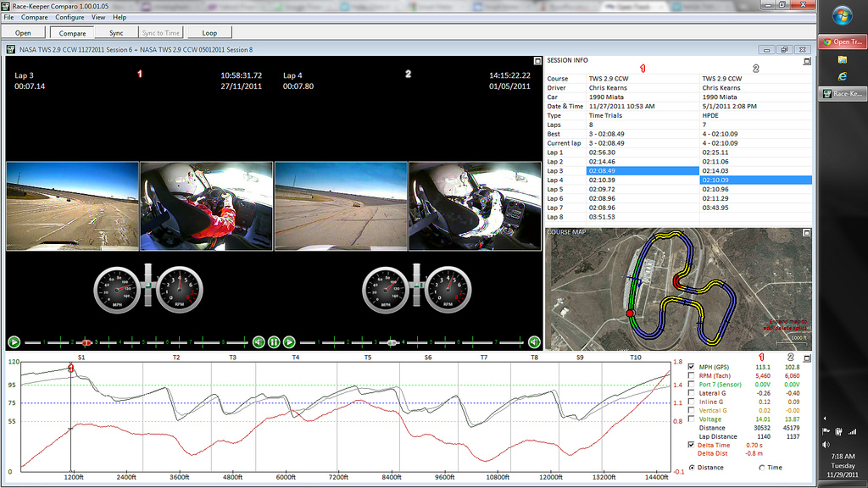Image resolution: width=868 pixels, height=488 pixels.
Task: Open the Configure menu
Action: (x=70, y=17)
